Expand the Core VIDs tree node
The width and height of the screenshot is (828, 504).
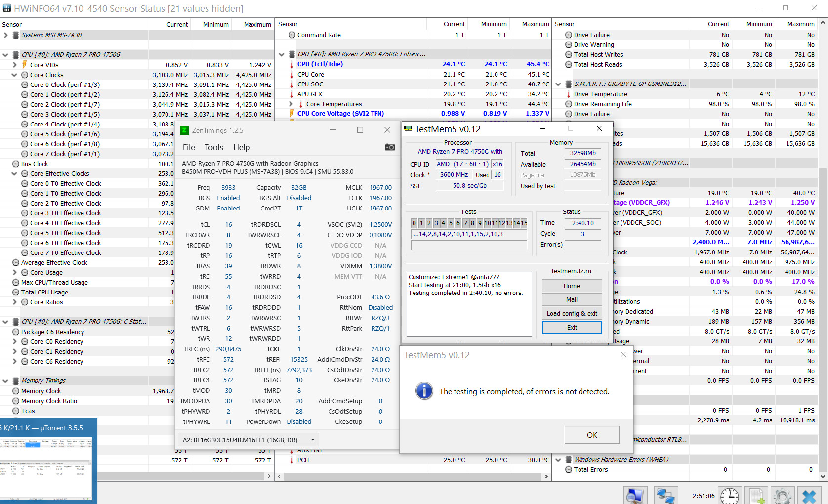(14, 65)
